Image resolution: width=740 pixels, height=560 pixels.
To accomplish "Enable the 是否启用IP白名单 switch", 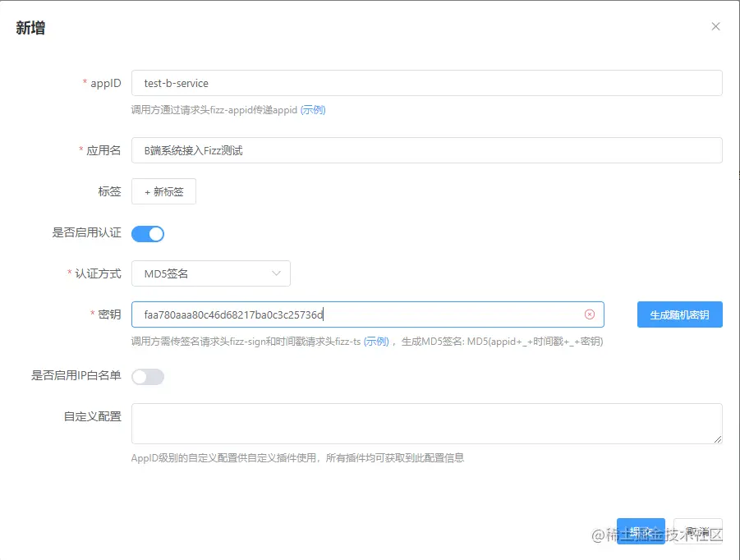I will [x=147, y=376].
